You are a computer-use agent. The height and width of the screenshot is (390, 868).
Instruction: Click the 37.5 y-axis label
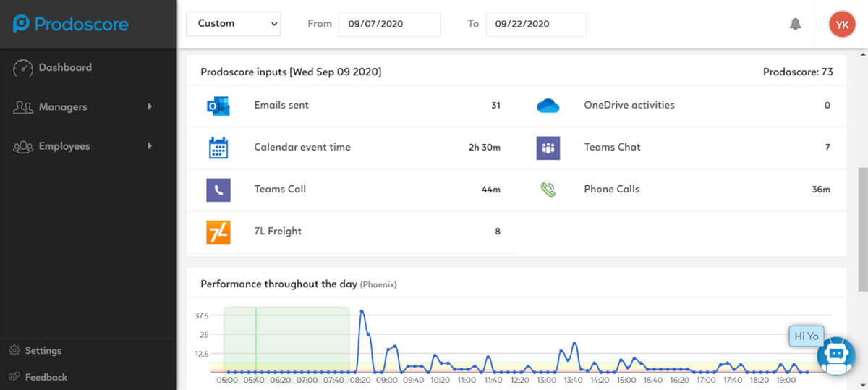tap(202, 316)
